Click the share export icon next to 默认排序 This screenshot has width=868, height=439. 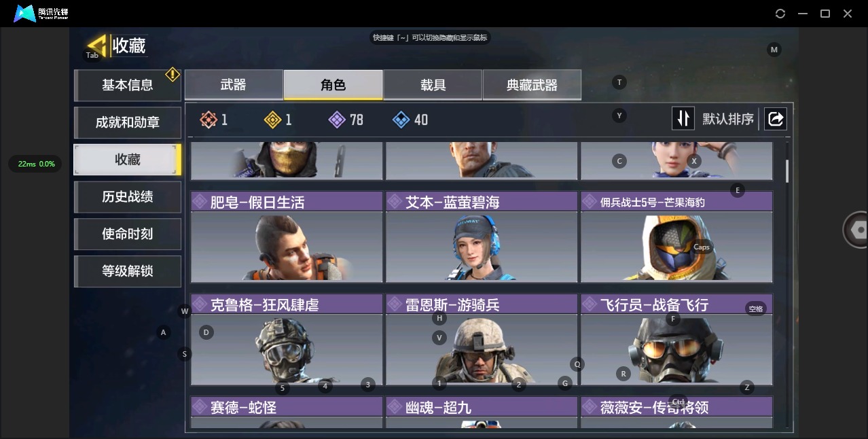tap(775, 119)
